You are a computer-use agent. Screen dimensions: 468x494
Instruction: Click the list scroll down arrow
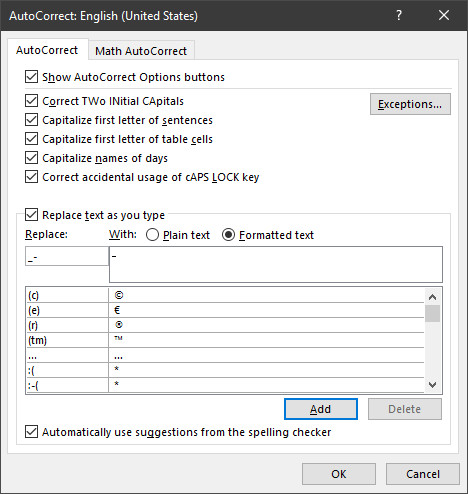point(432,385)
